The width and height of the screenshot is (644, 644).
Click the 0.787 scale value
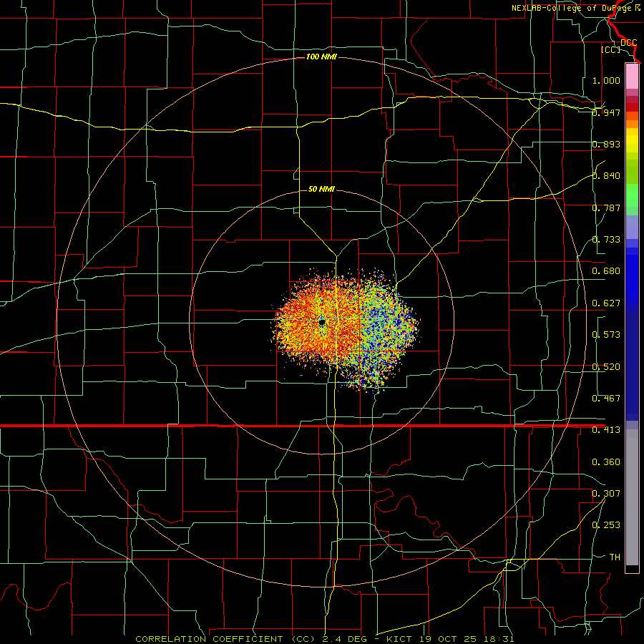(x=606, y=208)
